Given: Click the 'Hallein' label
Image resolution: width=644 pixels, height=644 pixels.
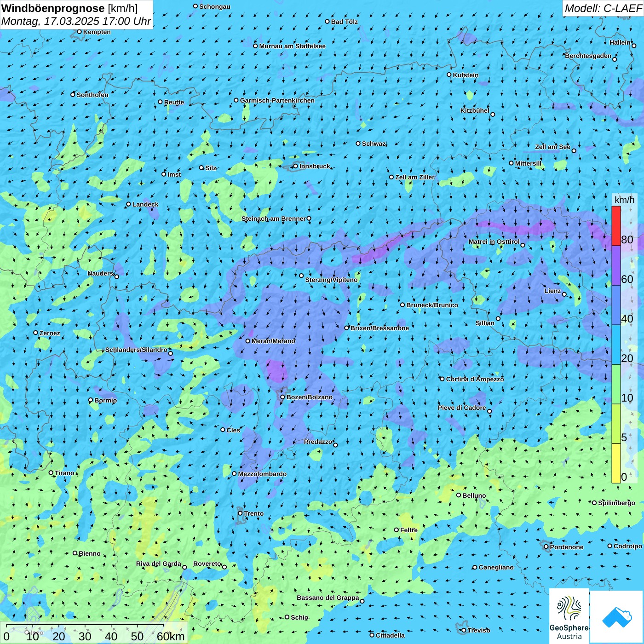Looking at the screenshot, I should [x=620, y=42].
